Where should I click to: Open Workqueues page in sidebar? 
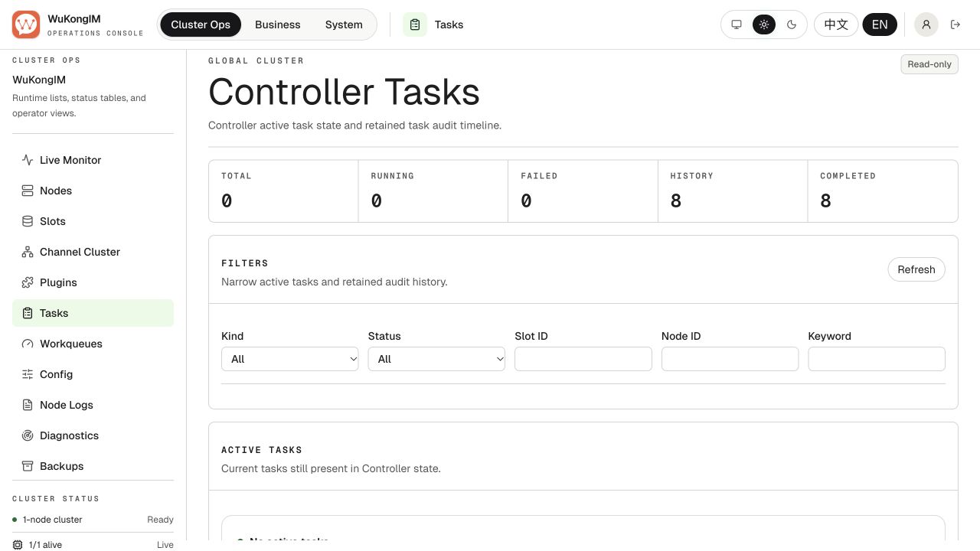93,344
